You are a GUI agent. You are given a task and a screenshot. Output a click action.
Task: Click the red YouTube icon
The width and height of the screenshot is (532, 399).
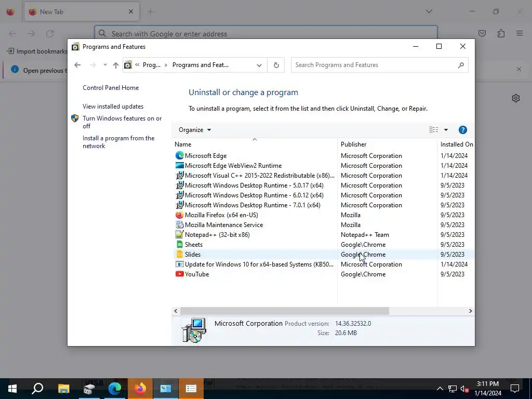pyautogui.click(x=179, y=274)
